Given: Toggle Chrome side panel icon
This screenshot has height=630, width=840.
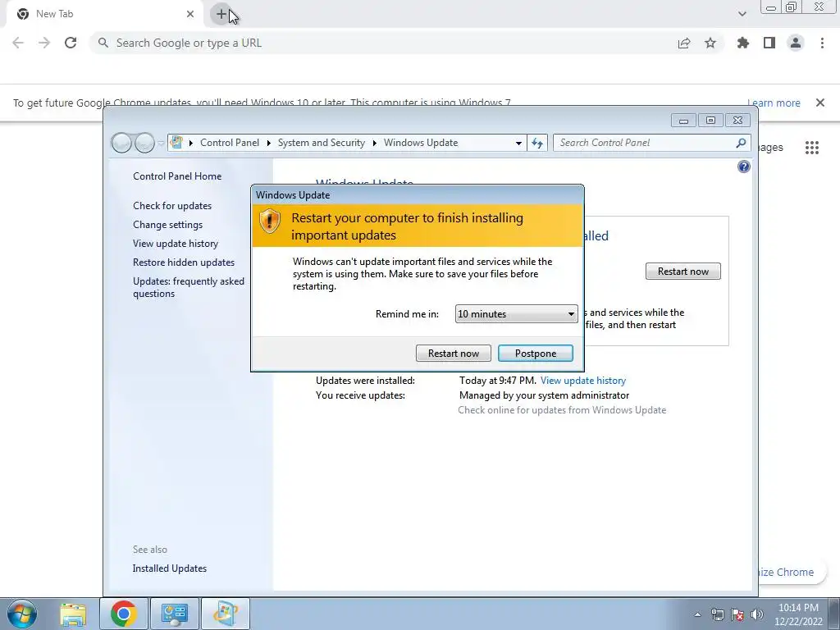Looking at the screenshot, I should tap(769, 43).
